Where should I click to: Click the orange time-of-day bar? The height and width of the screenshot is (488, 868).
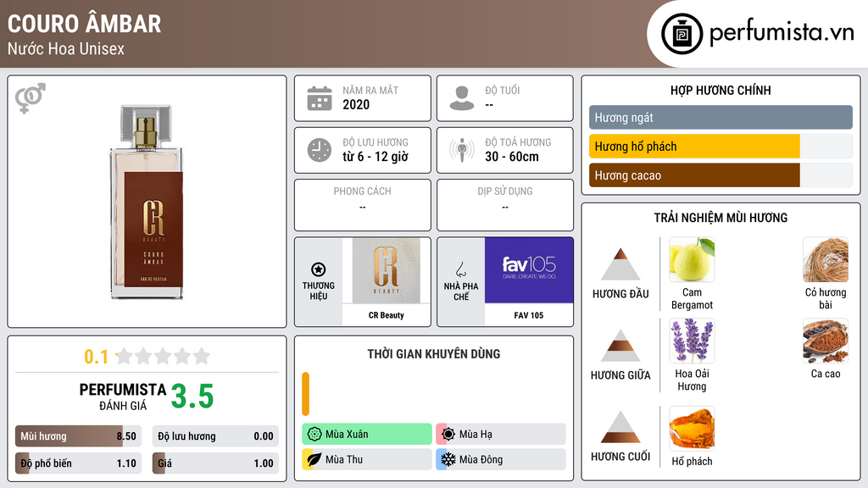click(305, 394)
